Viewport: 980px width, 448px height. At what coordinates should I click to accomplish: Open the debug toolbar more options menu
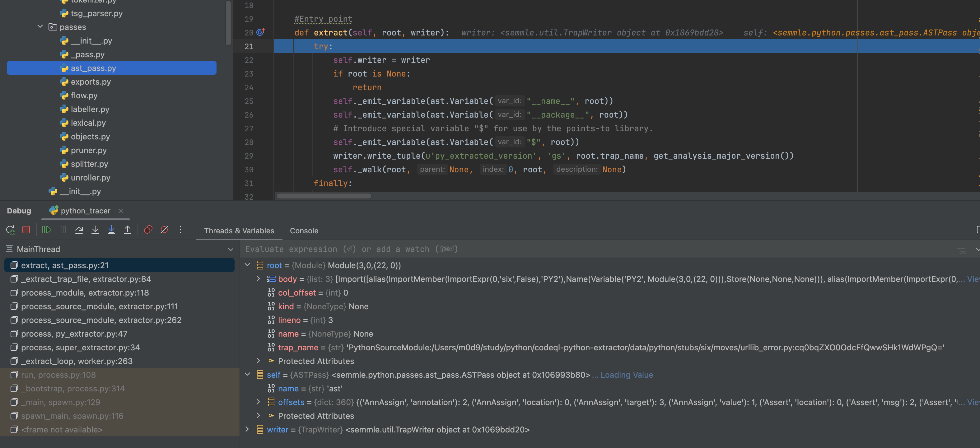(x=180, y=230)
